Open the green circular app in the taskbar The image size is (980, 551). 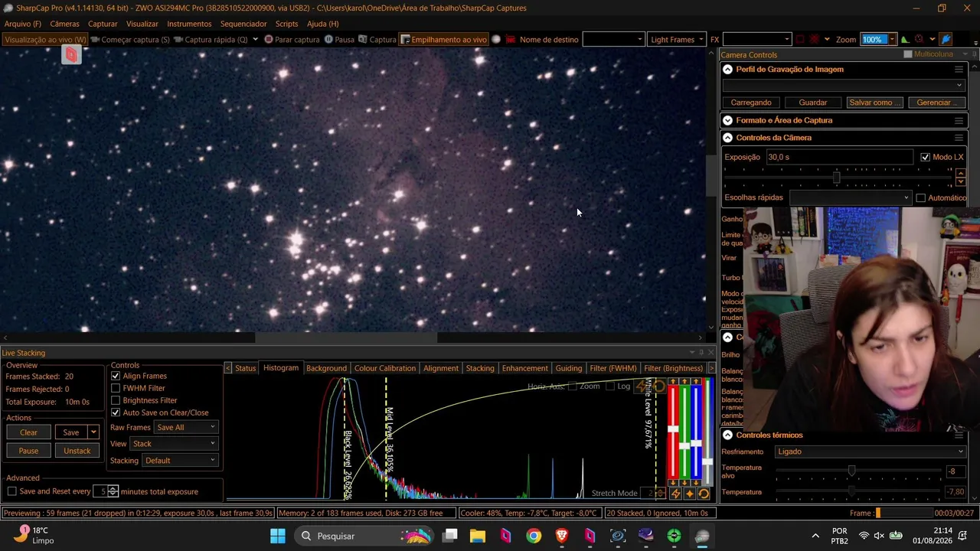pos(674,536)
